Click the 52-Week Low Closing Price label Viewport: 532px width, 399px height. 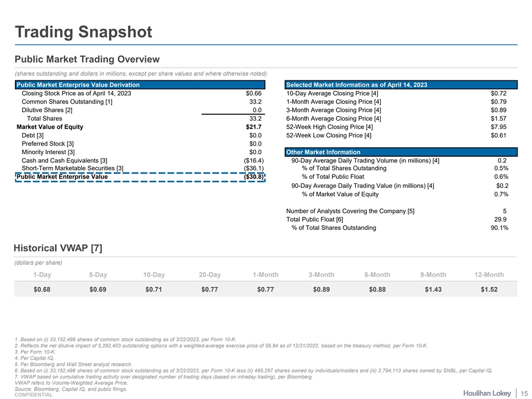[x=329, y=135]
